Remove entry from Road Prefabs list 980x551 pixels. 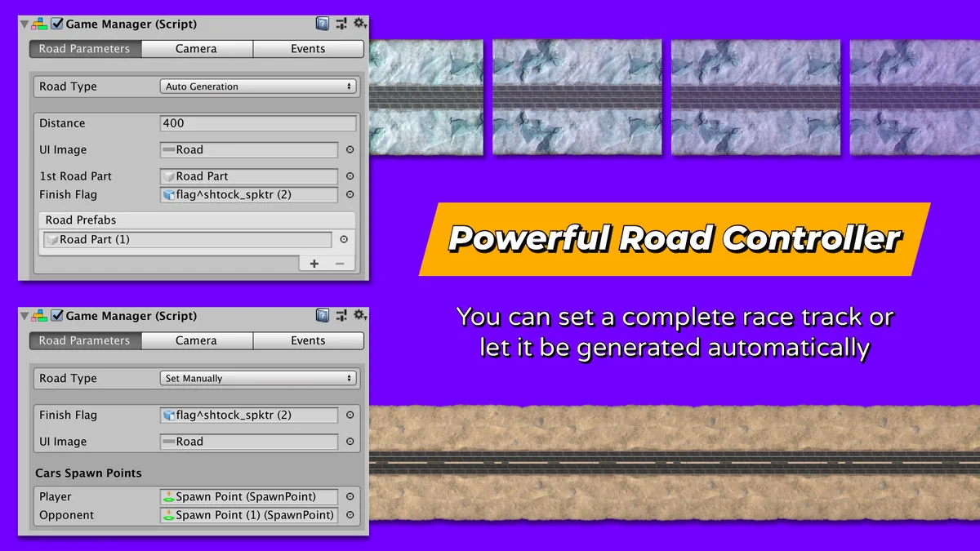pos(339,264)
